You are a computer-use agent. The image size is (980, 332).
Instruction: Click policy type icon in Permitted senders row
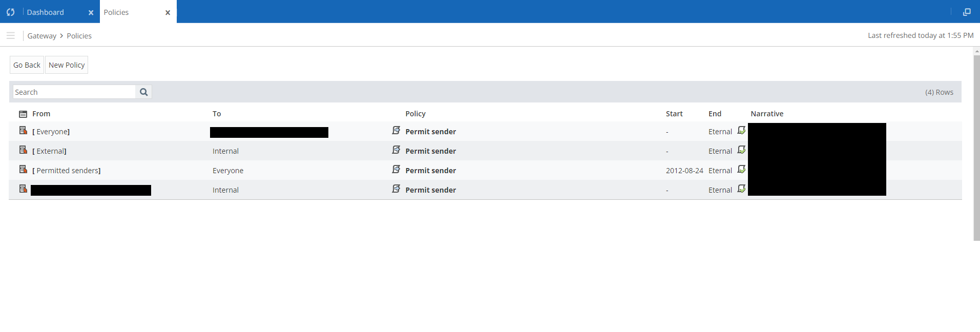click(396, 170)
